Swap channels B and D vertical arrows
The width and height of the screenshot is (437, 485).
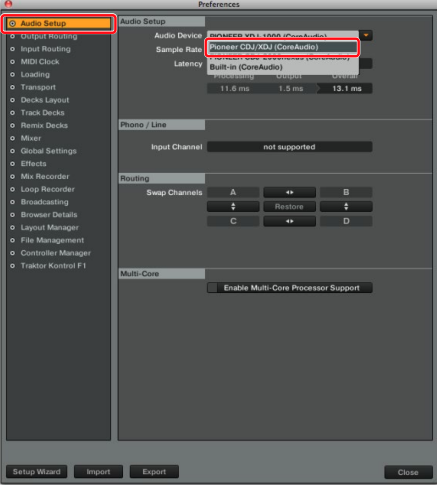point(346,207)
